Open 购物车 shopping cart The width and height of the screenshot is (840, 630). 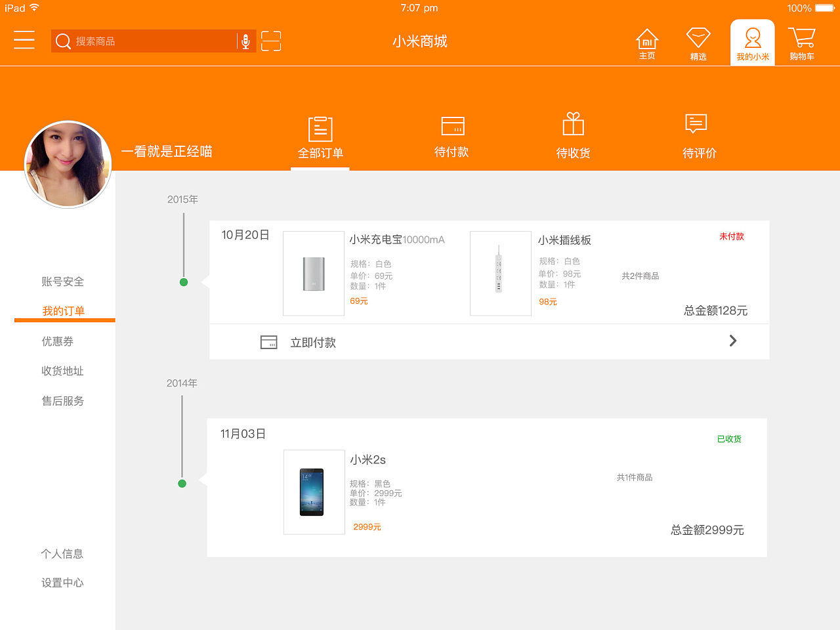point(802,44)
